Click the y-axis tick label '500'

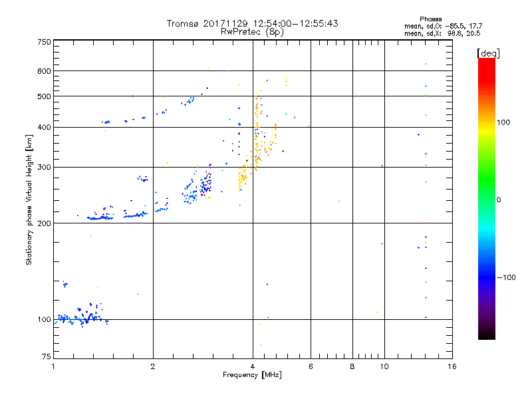point(44,96)
